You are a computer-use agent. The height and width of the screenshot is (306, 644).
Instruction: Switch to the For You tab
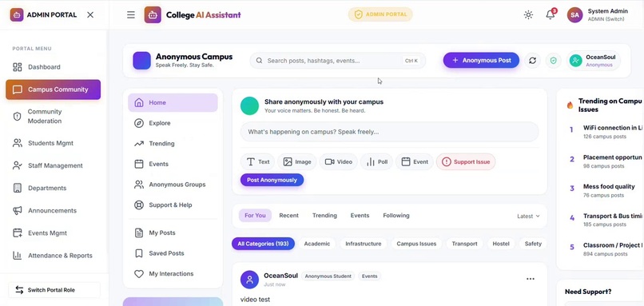tap(255, 215)
